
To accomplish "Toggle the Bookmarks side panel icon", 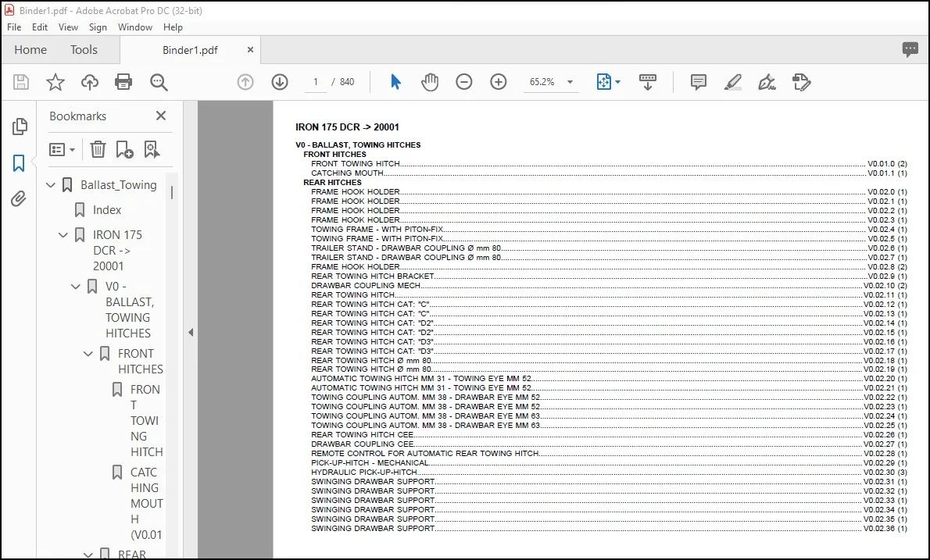I will click(19, 163).
